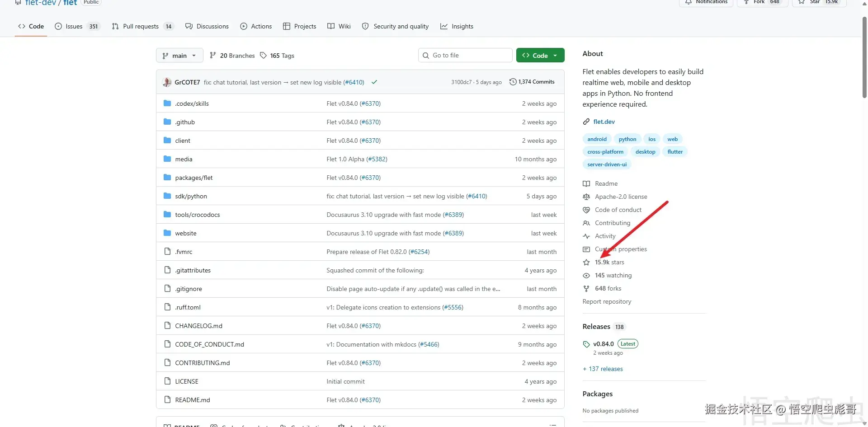Click the packages/flet folder icon
Screen dimensions: 868x427
pos(167,177)
